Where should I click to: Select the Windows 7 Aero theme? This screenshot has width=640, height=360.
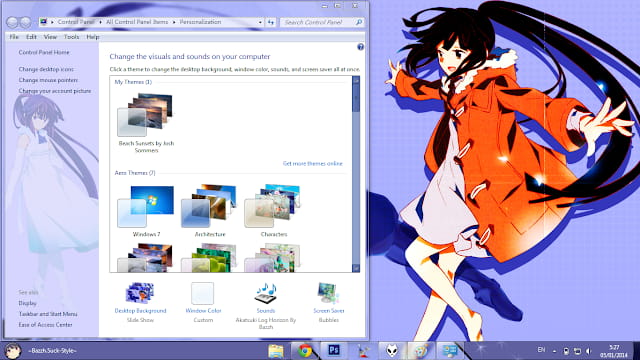pos(146,211)
